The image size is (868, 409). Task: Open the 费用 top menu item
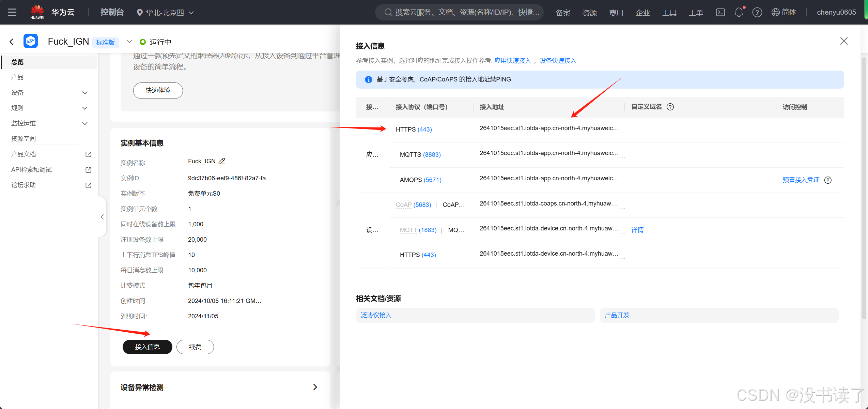tap(616, 13)
